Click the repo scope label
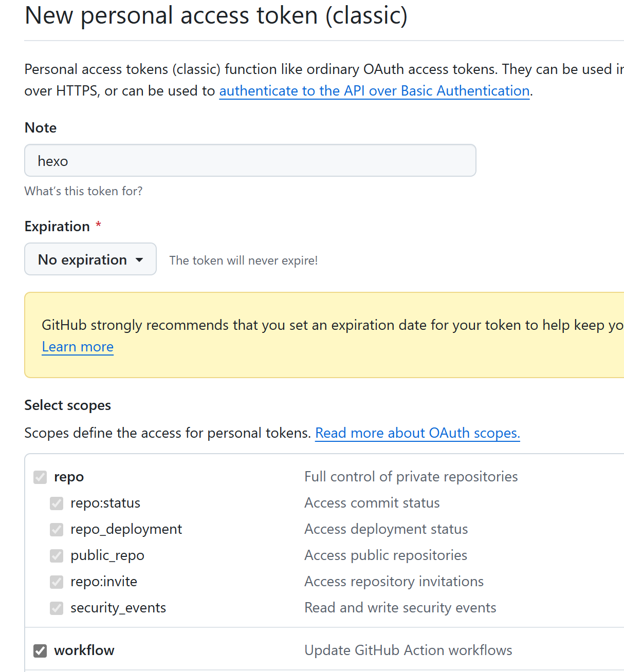Screen dimensions: 624x672 69,477
